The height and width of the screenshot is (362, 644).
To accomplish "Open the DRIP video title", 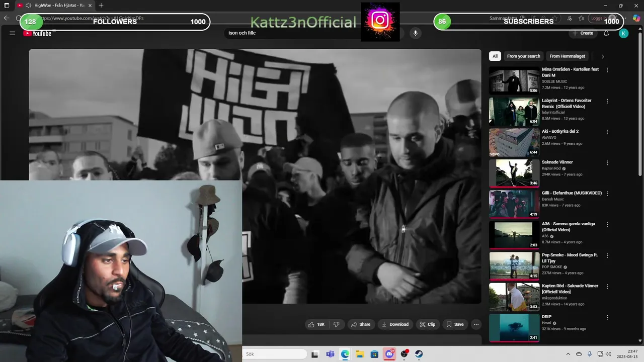I will point(546,317).
